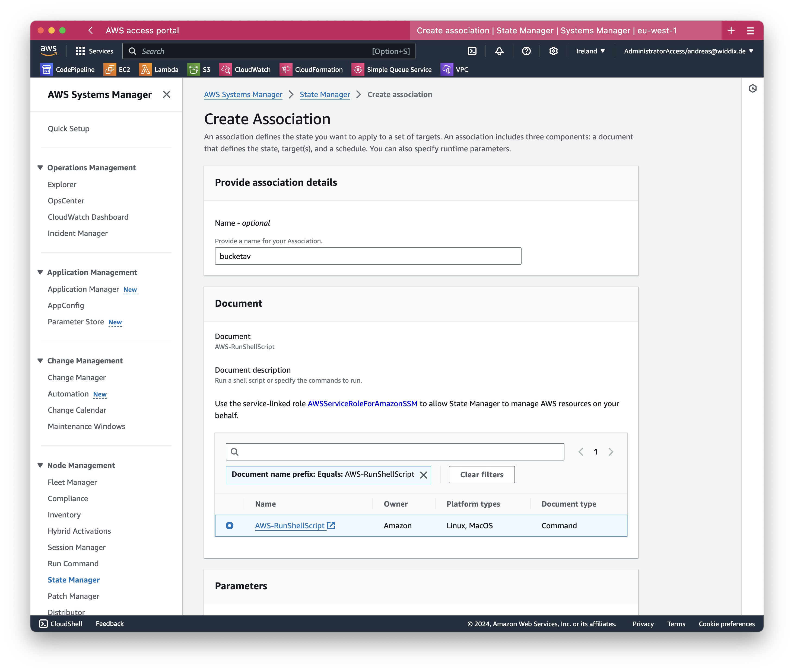Open Parameter Store in sidebar
This screenshot has width=794, height=672.
76,322
